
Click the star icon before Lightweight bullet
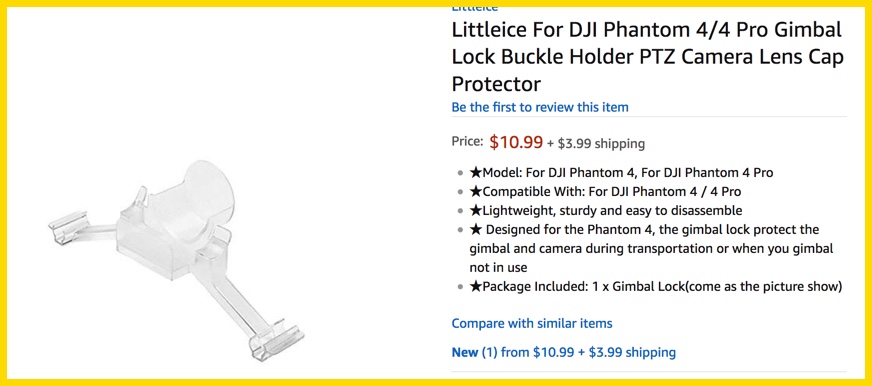tap(475, 210)
